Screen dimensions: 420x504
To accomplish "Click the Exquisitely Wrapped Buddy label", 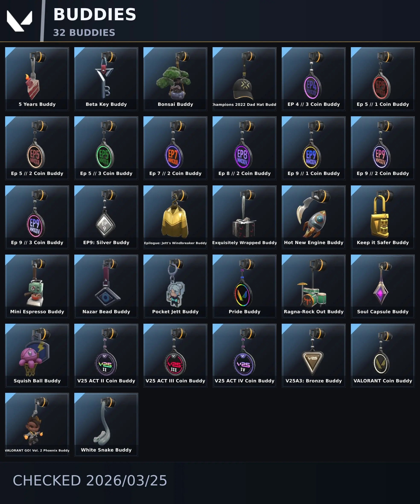I will (x=244, y=243).
